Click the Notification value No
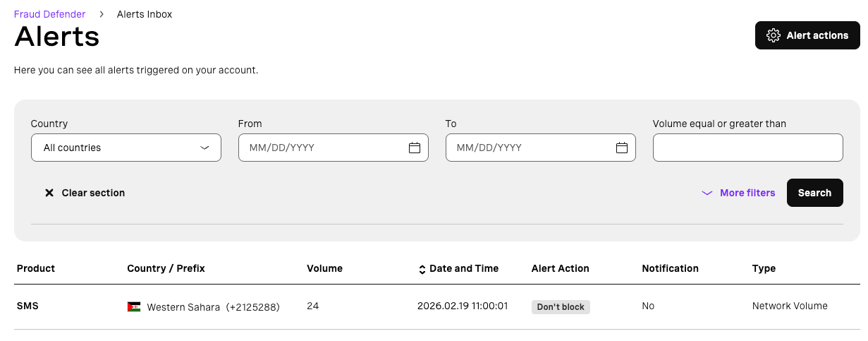Viewport: 868px width, 341px height. 648,306
